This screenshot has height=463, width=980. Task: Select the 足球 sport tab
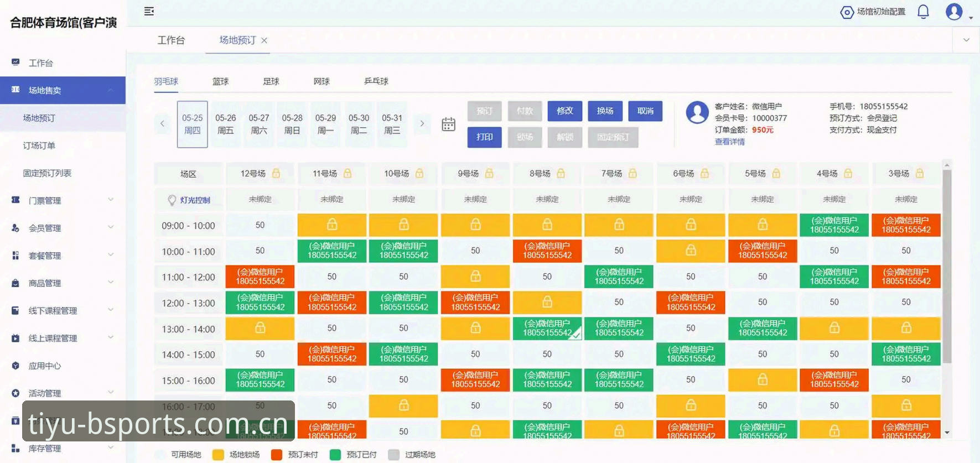pyautogui.click(x=271, y=81)
